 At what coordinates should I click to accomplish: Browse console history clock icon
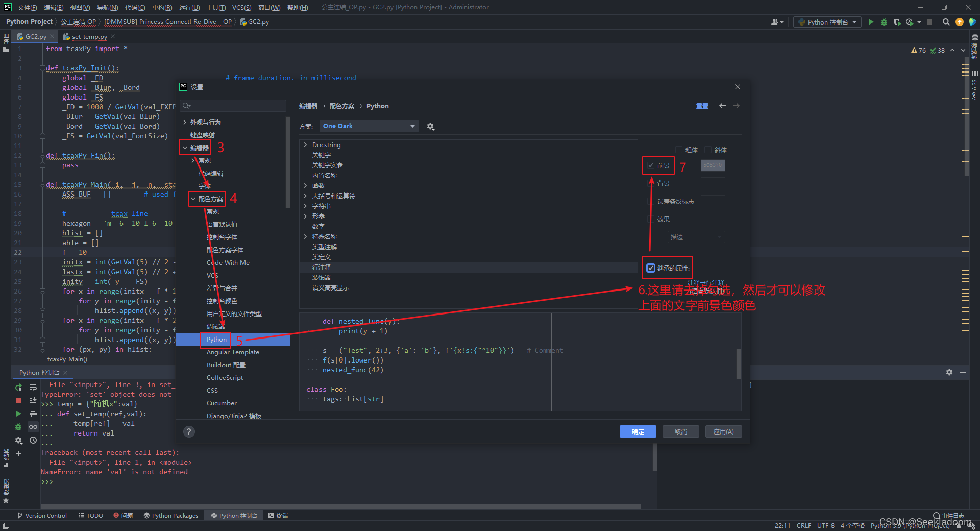[33, 440]
